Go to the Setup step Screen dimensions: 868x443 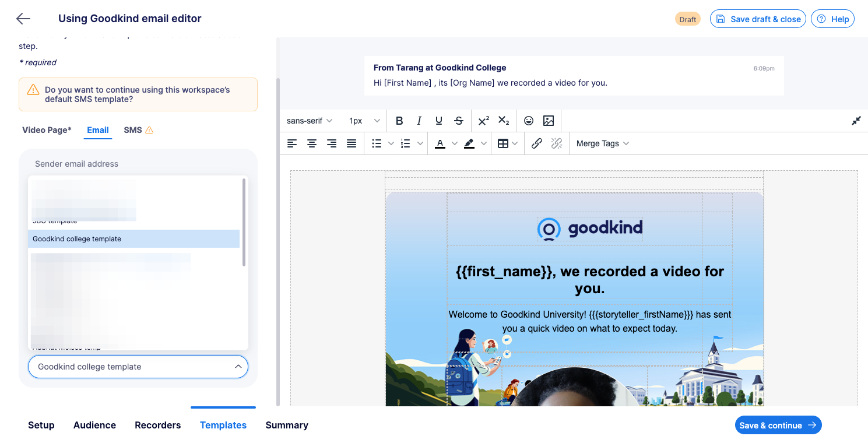coord(41,425)
